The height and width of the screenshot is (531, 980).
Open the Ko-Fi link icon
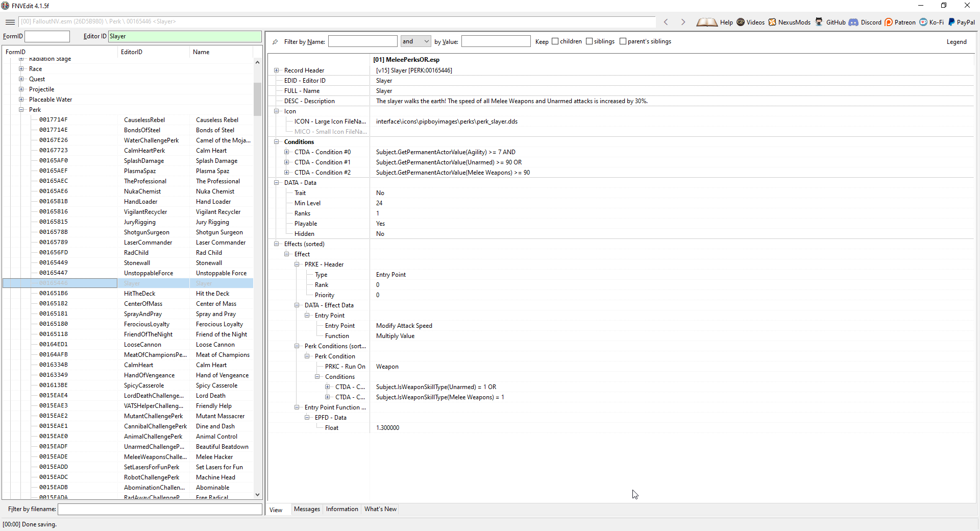point(923,22)
